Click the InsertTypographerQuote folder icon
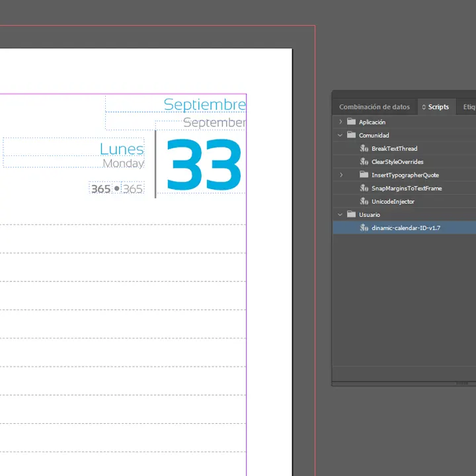Screen dimensions: 476x476 pos(364,175)
